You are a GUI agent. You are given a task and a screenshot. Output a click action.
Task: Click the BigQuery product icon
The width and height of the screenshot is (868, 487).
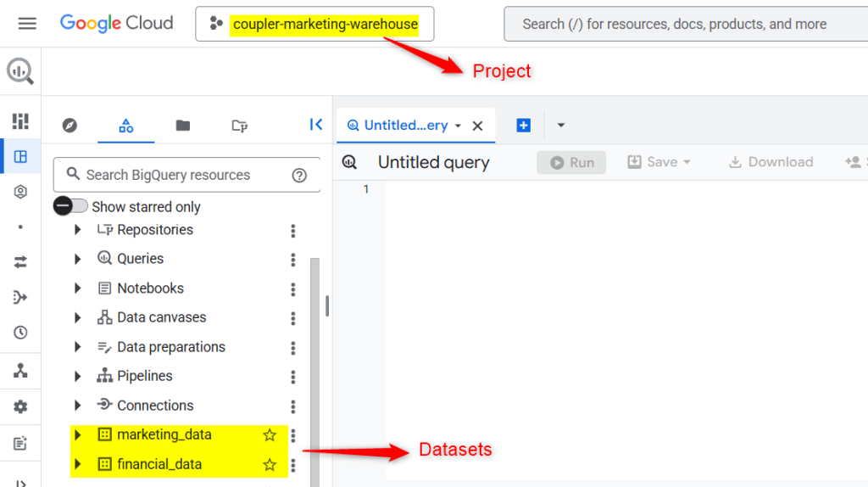20,71
